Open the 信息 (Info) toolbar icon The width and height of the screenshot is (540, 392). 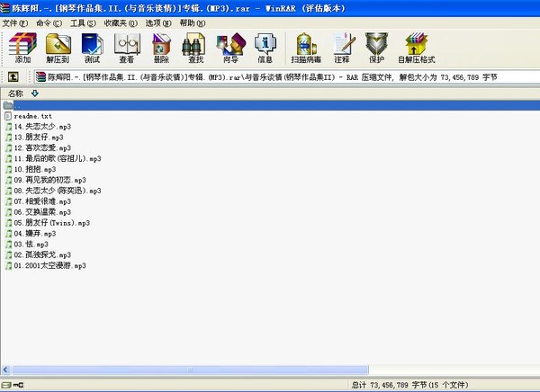(265, 48)
